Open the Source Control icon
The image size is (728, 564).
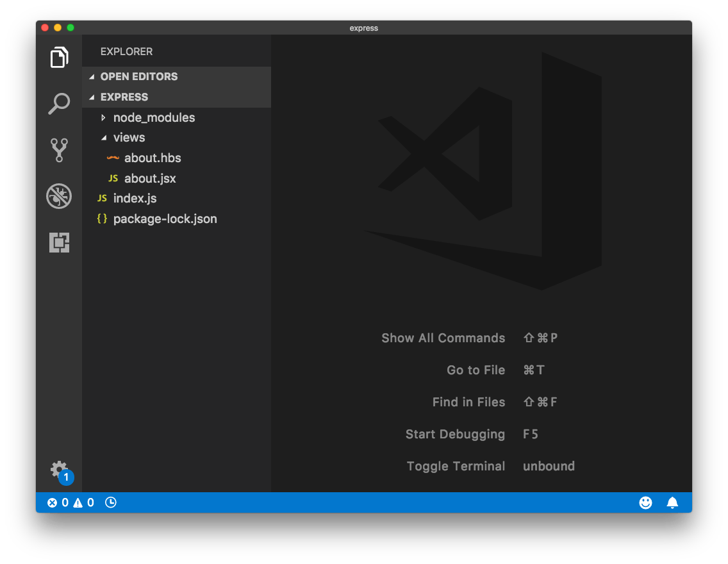point(59,149)
